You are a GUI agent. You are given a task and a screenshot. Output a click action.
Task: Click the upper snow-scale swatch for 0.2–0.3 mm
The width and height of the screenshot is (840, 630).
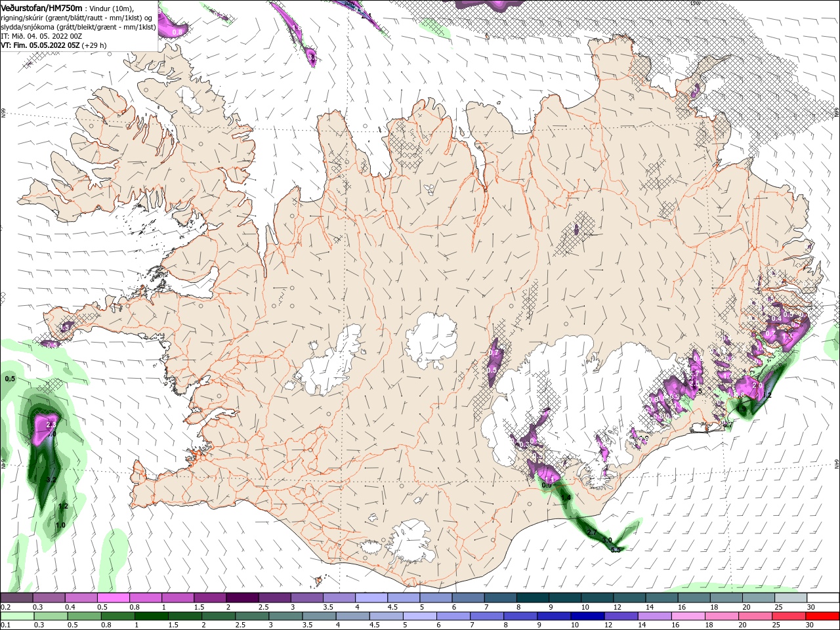tap(16, 598)
